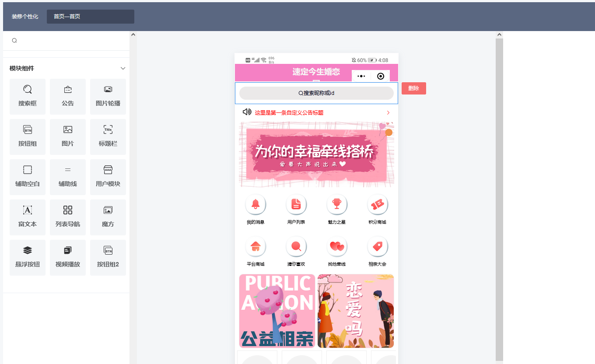
Task: Click the 平台商城 house icon
Action: 255,246
